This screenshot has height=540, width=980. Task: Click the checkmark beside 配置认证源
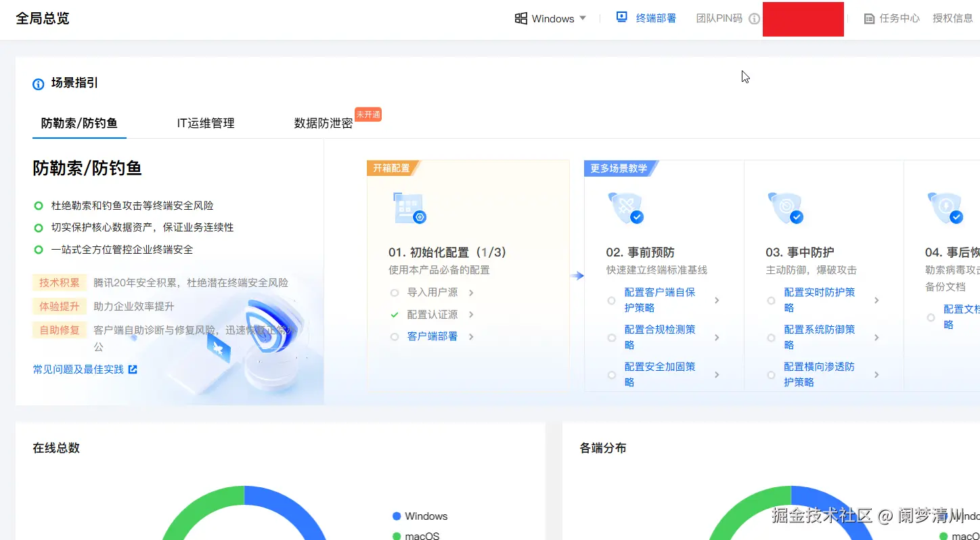point(395,315)
